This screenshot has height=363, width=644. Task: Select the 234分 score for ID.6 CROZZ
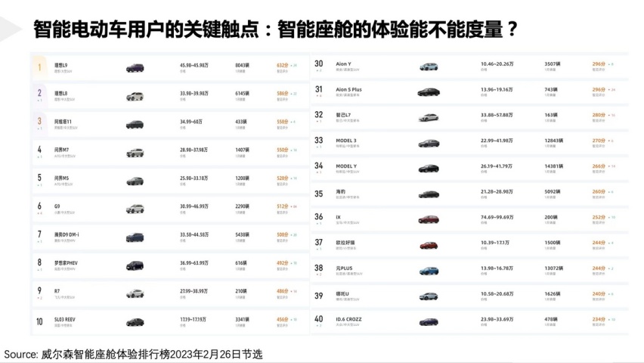click(599, 319)
